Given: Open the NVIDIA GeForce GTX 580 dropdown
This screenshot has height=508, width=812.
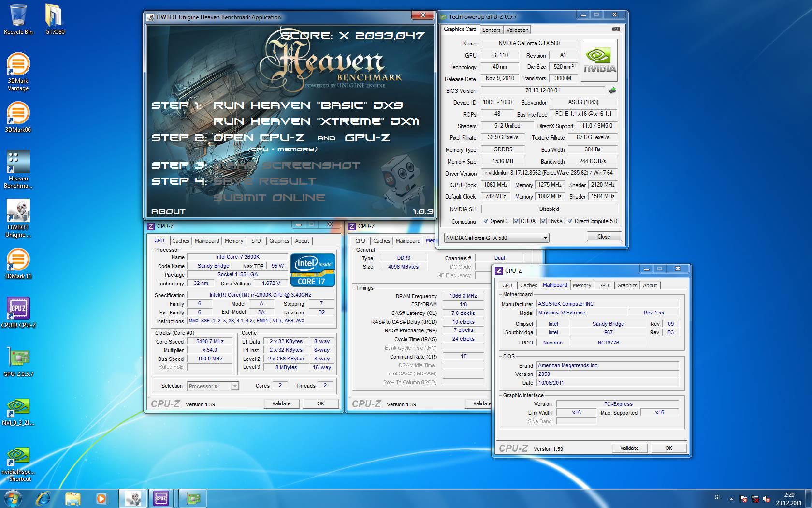Looking at the screenshot, I should point(496,238).
